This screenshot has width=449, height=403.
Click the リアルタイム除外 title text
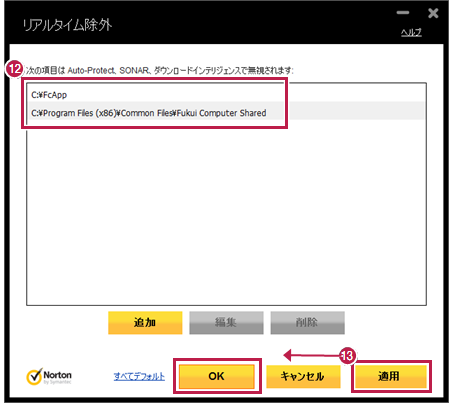[67, 25]
